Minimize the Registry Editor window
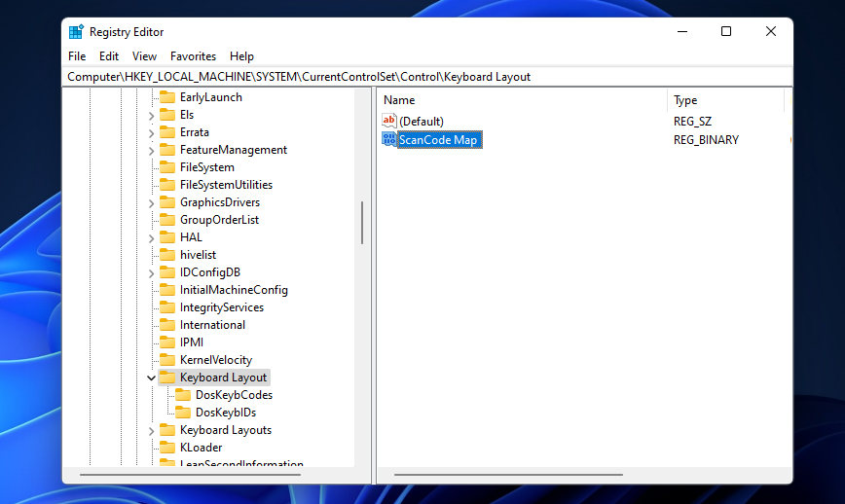Screen dimensions: 845x504 pos(682,31)
